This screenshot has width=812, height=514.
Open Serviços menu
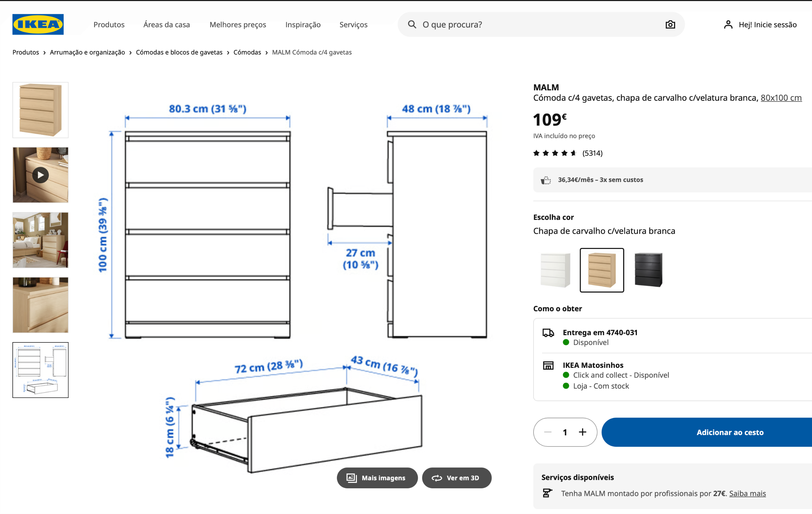(x=353, y=25)
